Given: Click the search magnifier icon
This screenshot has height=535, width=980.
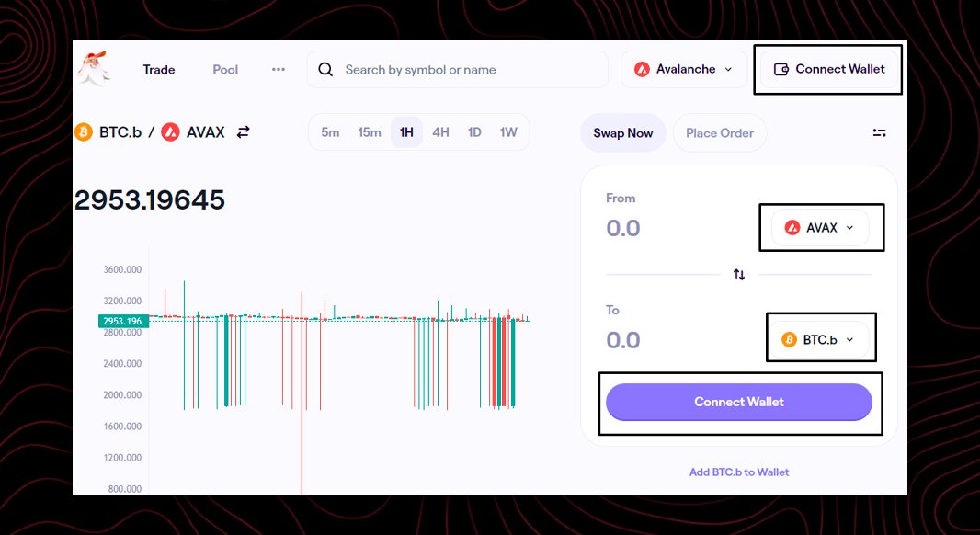Looking at the screenshot, I should pyautogui.click(x=325, y=69).
